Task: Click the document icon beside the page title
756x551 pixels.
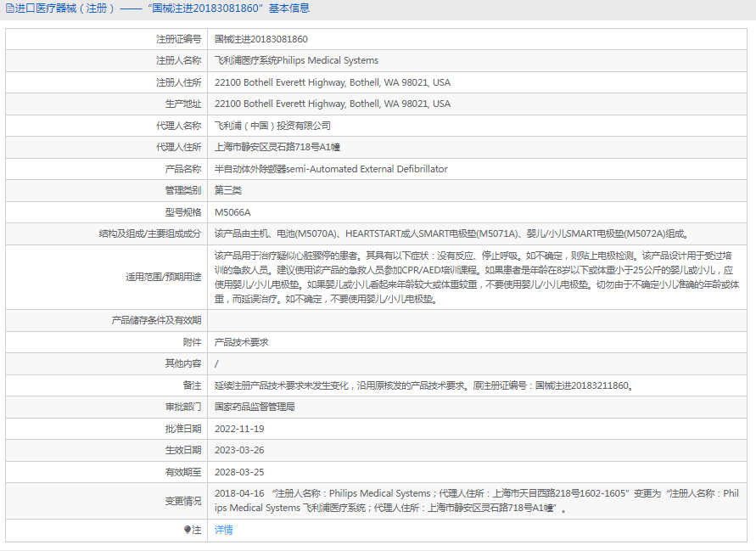Action: pyautogui.click(x=9, y=8)
